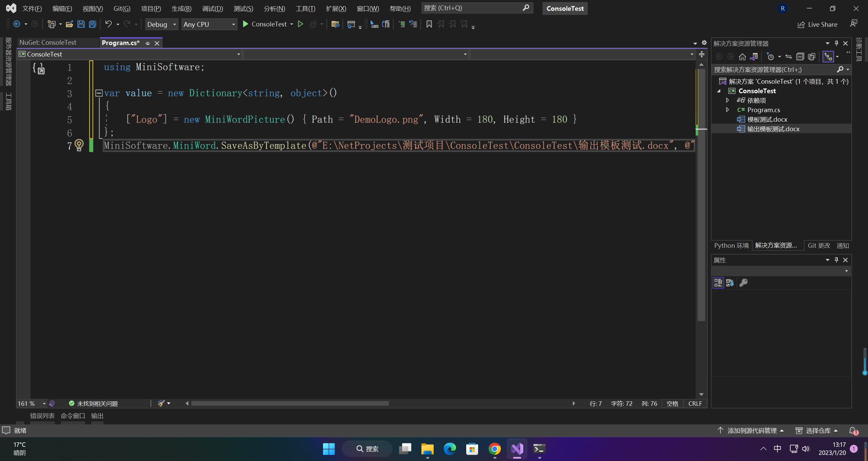
Task: Collapse All nodes in Solution Explorer
Action: coord(800,57)
